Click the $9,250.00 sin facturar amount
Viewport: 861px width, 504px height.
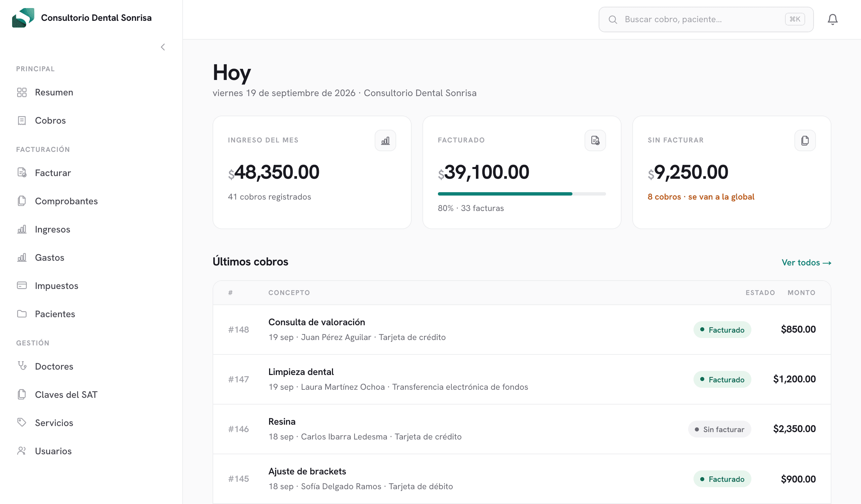pos(688,172)
